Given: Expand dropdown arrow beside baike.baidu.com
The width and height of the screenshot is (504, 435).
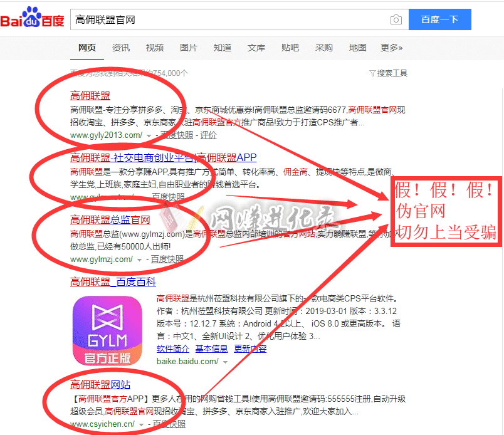Looking at the screenshot, I should 225,362.
